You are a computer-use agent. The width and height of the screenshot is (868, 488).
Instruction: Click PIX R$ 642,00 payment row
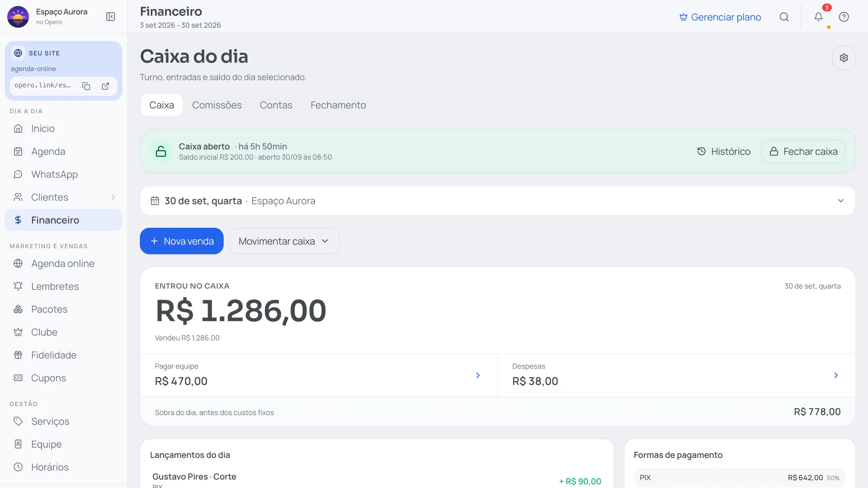tap(740, 478)
